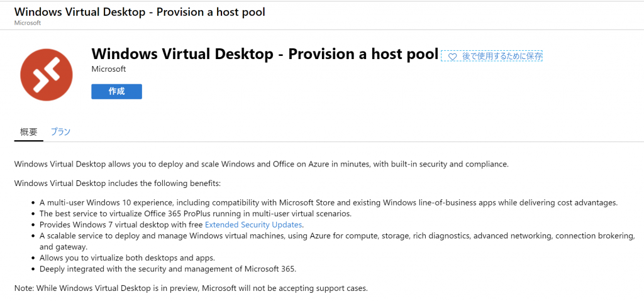Click the heart icon to save for later
The height and width of the screenshot is (301, 644).
click(452, 57)
